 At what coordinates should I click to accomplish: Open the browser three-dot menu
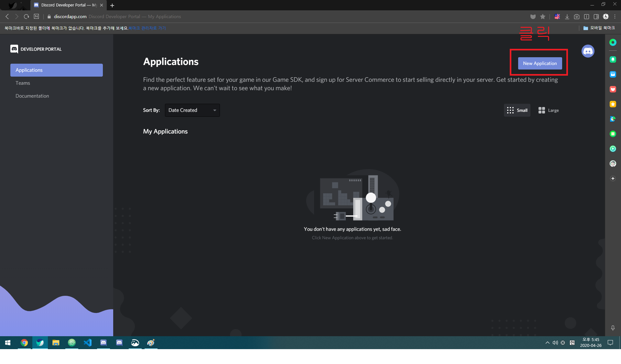tap(615, 16)
